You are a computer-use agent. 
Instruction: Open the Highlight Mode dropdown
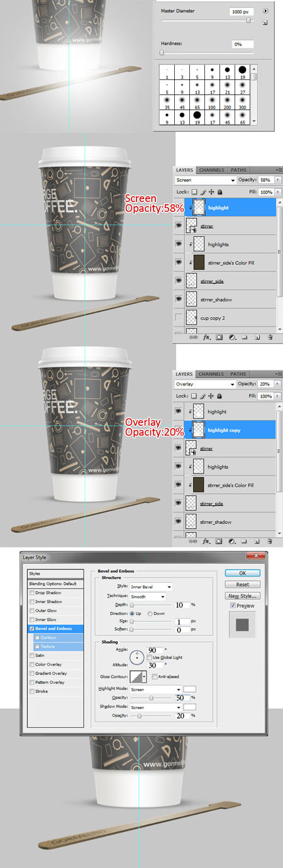pos(155,689)
